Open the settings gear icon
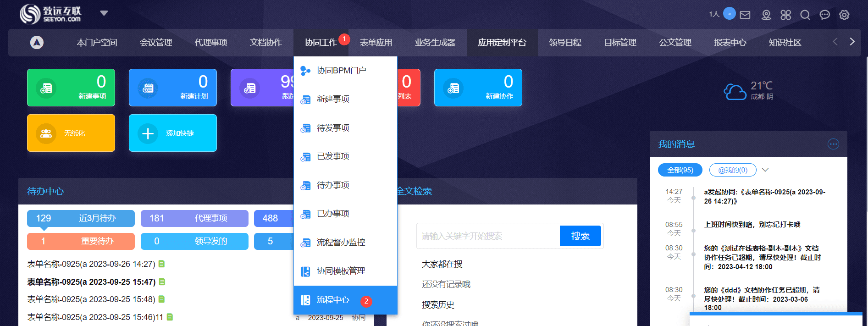 844,15
